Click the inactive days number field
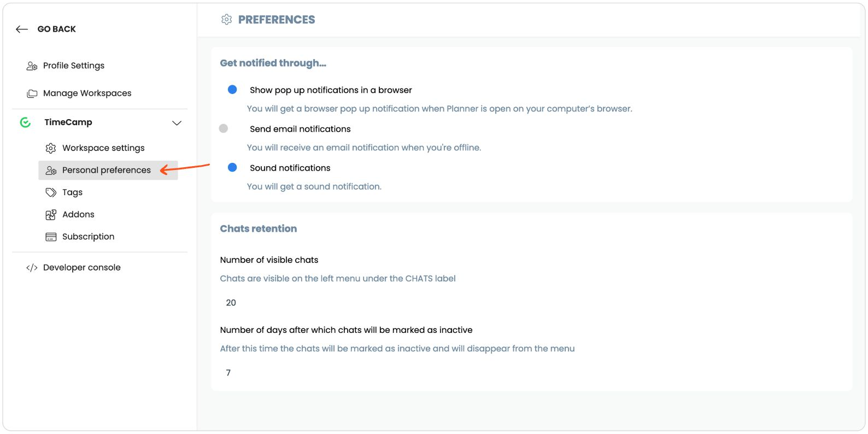Viewport: 868px width, 434px height. (228, 373)
